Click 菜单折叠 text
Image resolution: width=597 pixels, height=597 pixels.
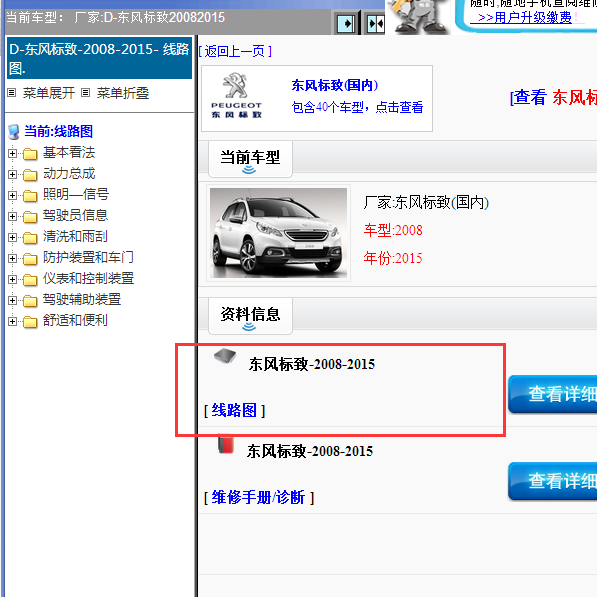123,93
